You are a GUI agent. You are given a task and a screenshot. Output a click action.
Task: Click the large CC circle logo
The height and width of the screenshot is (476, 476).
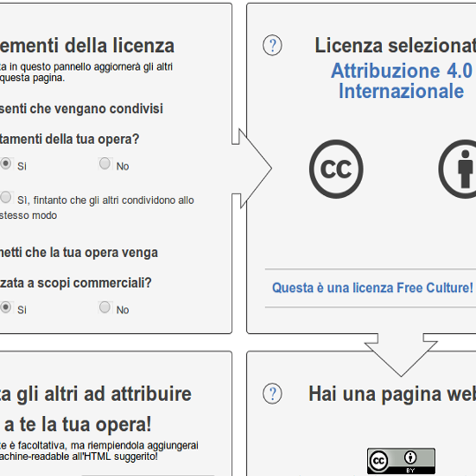[336, 169]
